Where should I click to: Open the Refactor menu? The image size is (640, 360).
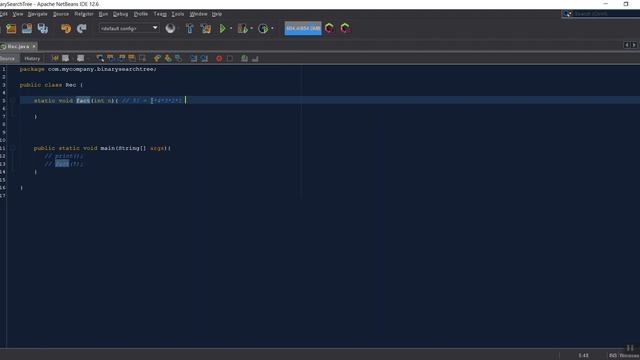(84, 14)
